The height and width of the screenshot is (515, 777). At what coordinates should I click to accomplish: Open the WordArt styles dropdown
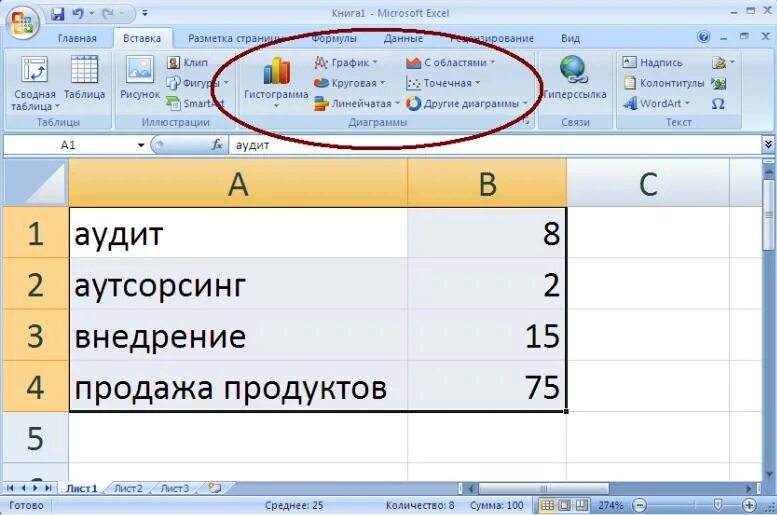tap(657, 103)
